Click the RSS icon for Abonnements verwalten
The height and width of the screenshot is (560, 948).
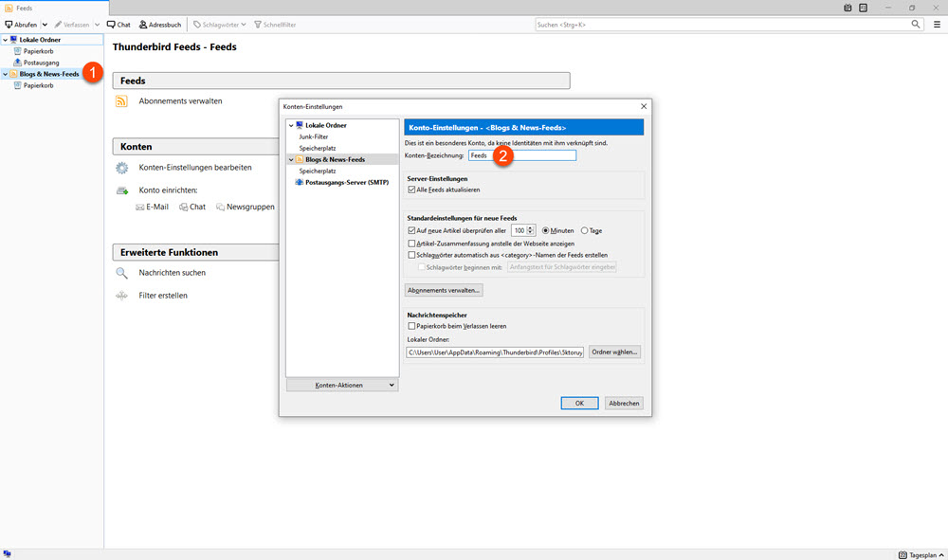pyautogui.click(x=121, y=101)
